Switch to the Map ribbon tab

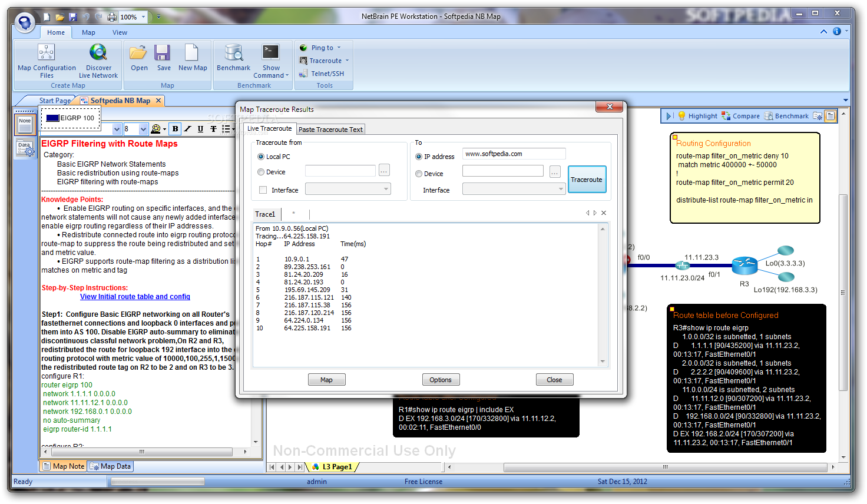(x=88, y=32)
